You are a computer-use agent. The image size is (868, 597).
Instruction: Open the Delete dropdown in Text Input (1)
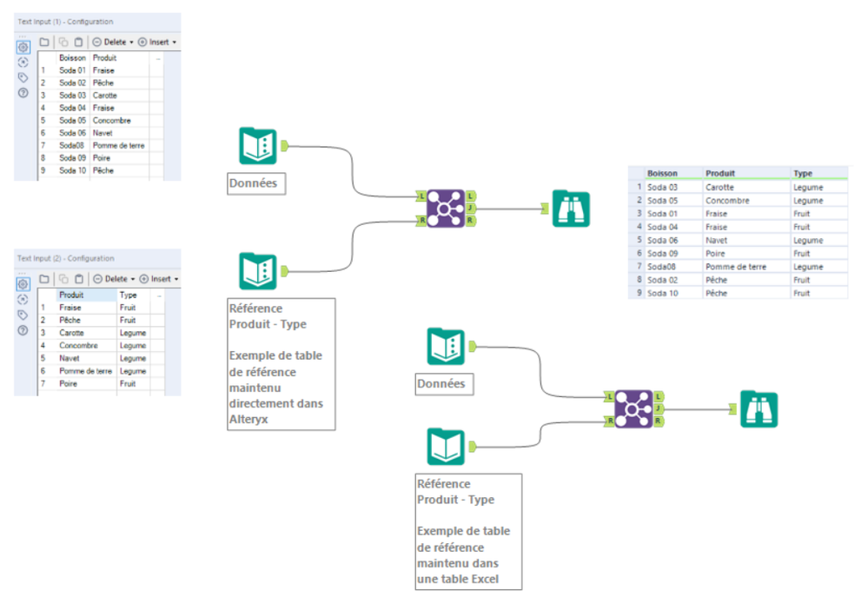(x=113, y=42)
